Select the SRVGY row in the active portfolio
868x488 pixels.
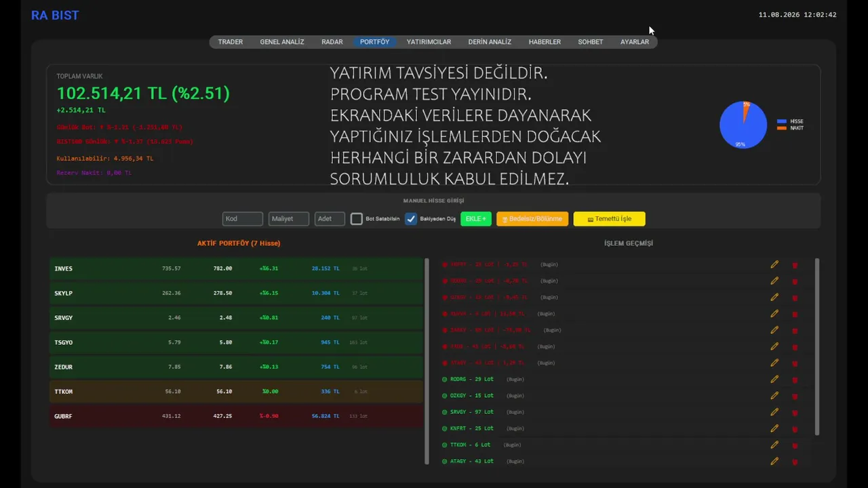[236, 318]
